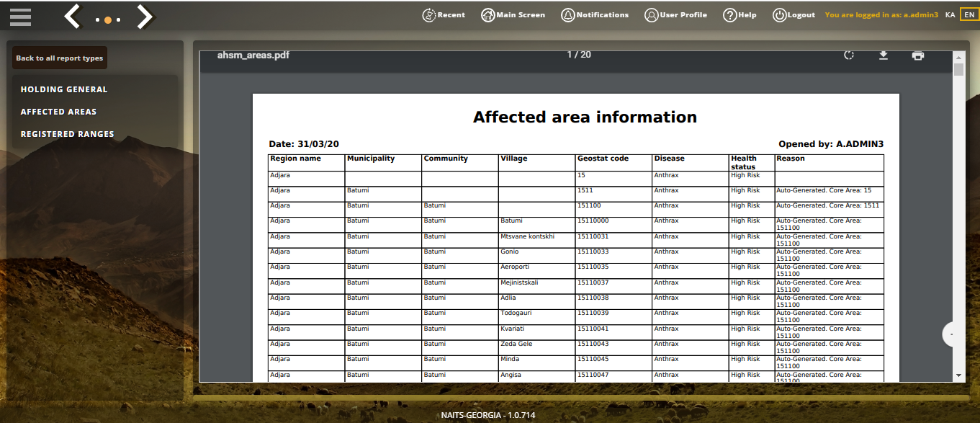This screenshot has height=423, width=980.
Task: Click Back to all report types
Action: [60, 58]
